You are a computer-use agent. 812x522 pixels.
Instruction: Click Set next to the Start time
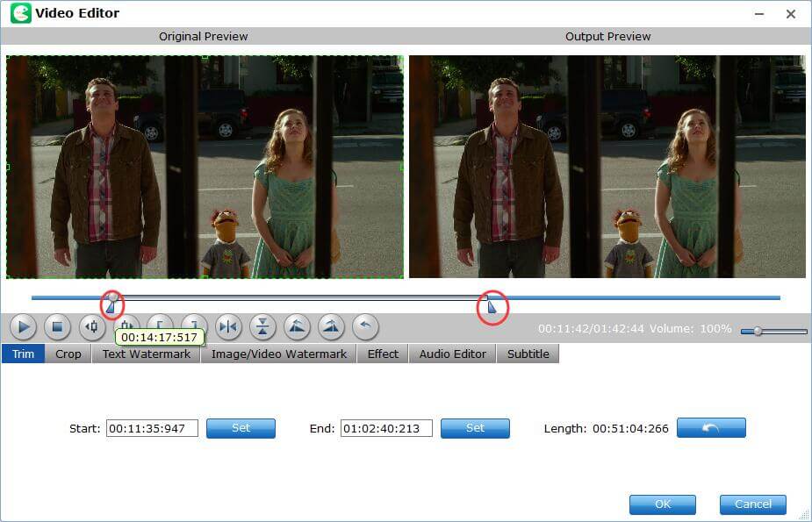[241, 428]
